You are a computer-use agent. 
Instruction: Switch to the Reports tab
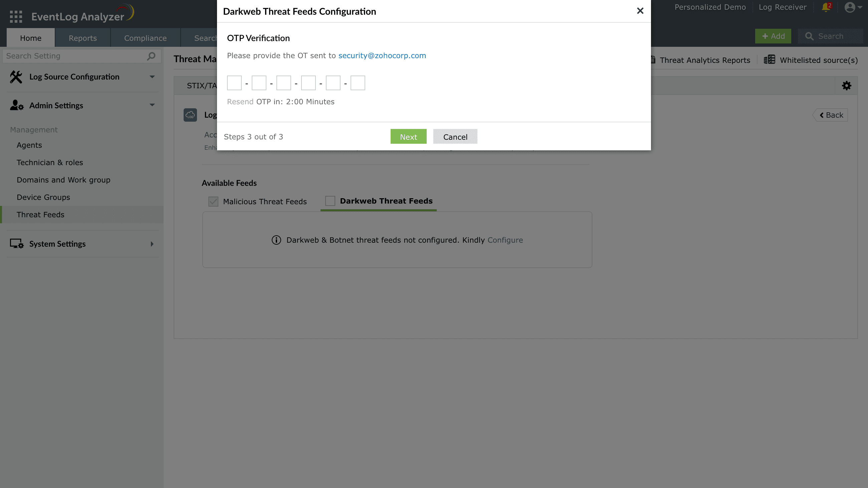(x=82, y=38)
